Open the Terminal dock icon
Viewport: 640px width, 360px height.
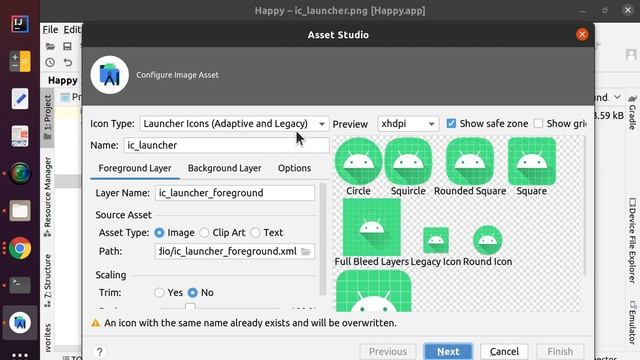coord(20,285)
